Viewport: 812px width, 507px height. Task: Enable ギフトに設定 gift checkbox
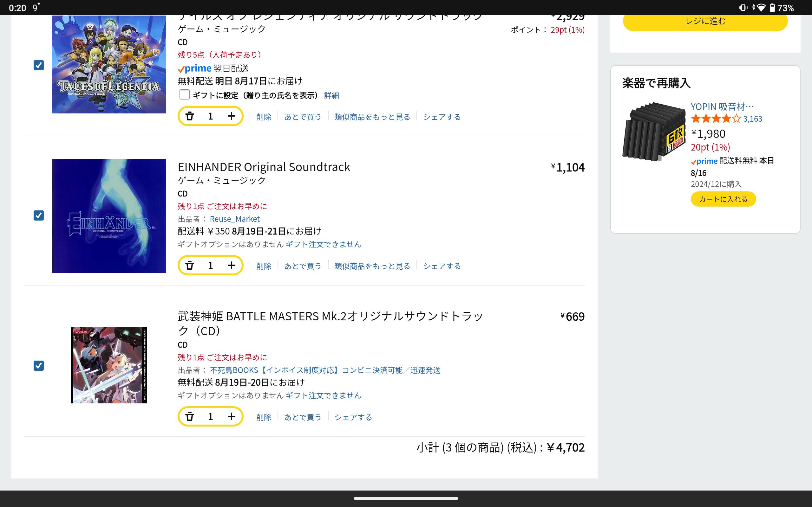click(x=184, y=95)
